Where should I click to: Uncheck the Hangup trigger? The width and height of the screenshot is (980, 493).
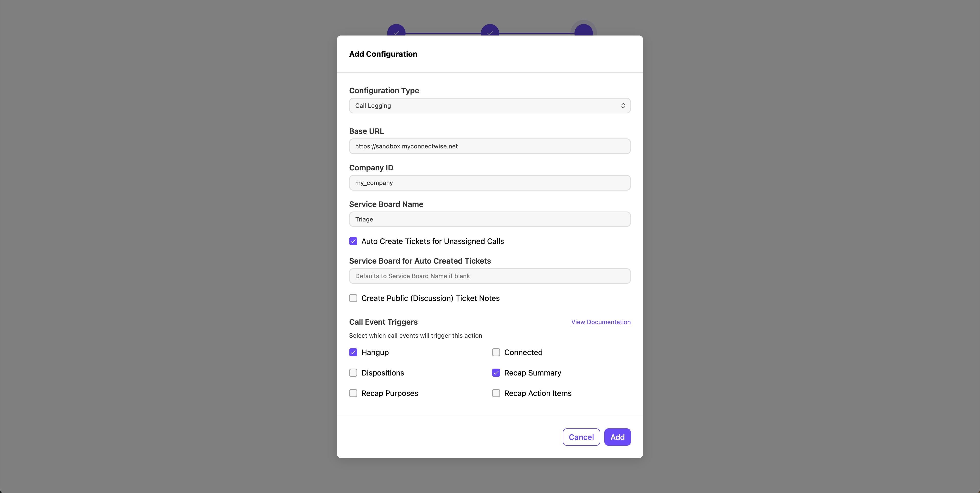[x=353, y=353]
